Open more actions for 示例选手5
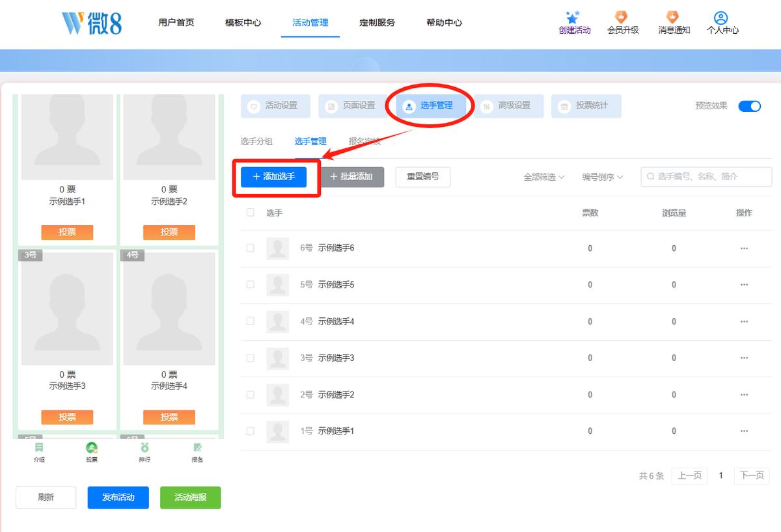Image resolution: width=781 pixels, height=532 pixels. [x=744, y=285]
